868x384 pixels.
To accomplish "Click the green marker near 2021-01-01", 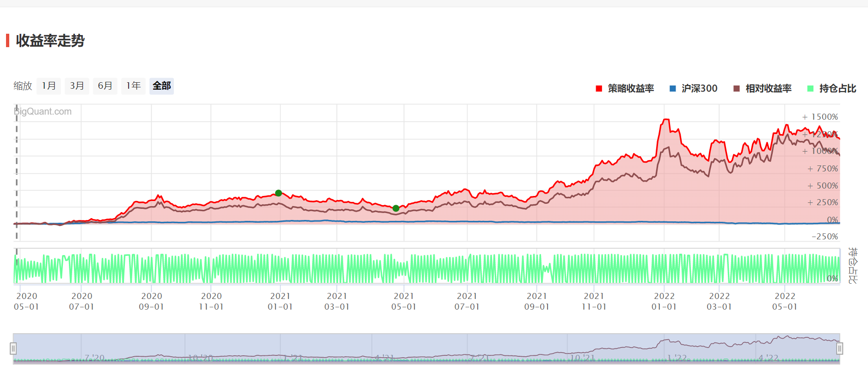I will pos(278,193).
